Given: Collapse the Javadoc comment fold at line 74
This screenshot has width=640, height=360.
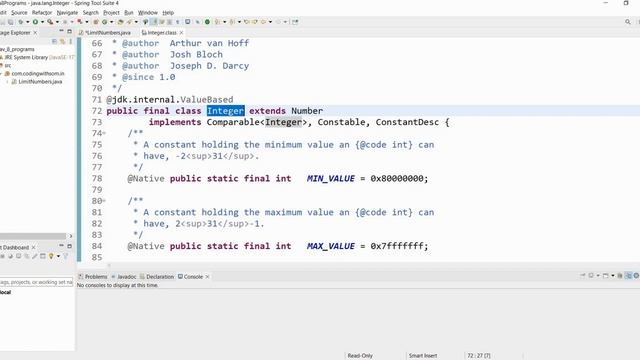Looking at the screenshot, I should click(x=104, y=133).
